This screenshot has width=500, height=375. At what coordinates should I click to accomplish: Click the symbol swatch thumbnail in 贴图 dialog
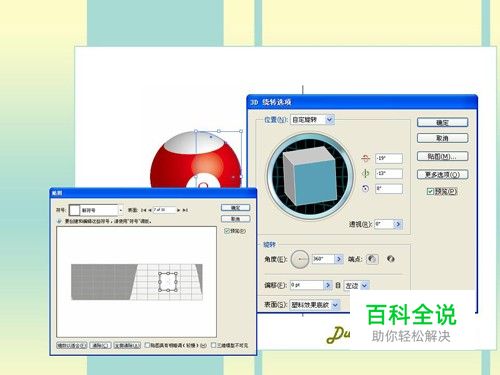tap(74, 210)
